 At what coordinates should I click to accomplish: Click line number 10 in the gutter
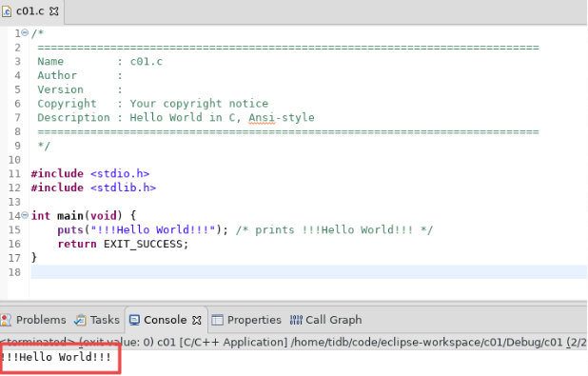coord(14,160)
